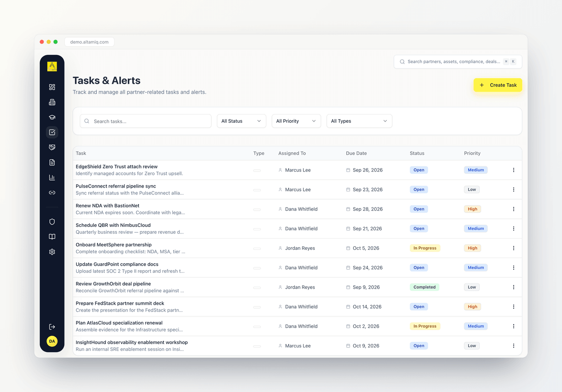The image size is (562, 392).
Task: Click Jordan Reyes on the MeetSphere row
Action: pyautogui.click(x=300, y=248)
